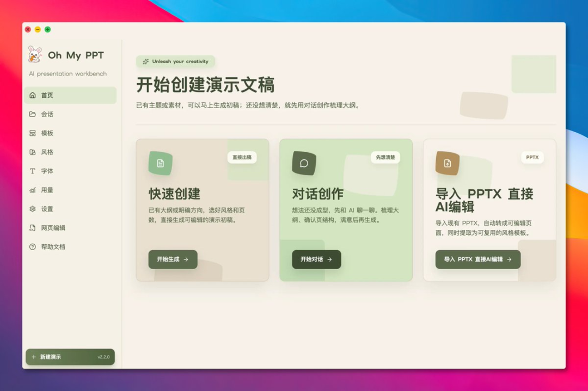
Task: Click the description under the PPTX import title
Action: coord(483,228)
